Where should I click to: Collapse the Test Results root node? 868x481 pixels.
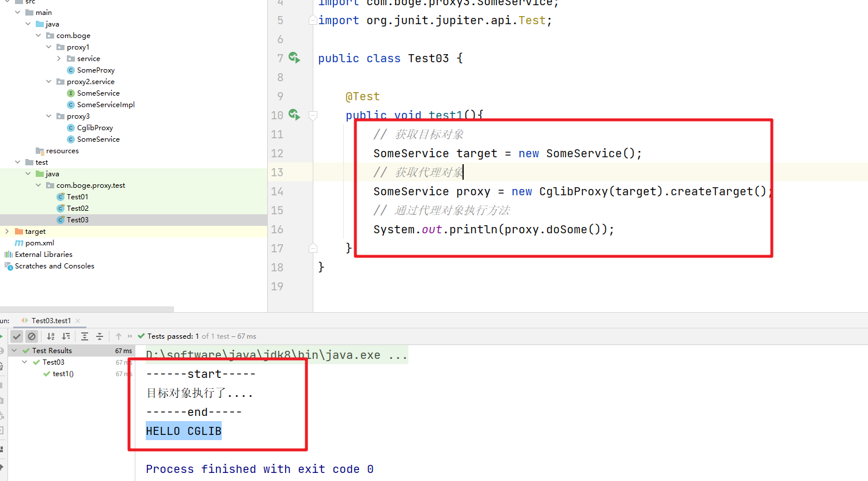[x=14, y=350]
